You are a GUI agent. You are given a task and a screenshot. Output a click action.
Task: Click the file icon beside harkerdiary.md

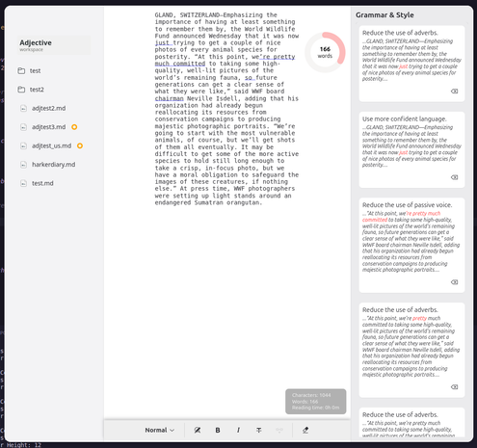(x=23, y=165)
